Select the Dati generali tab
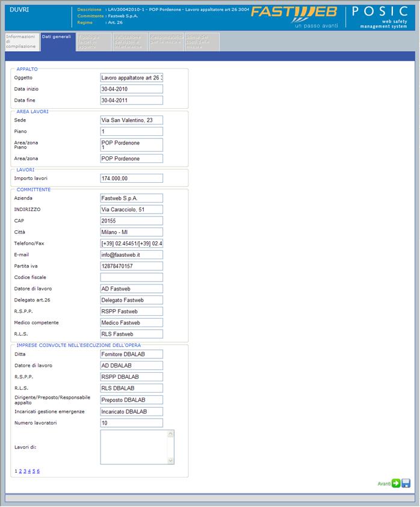 (x=58, y=41)
